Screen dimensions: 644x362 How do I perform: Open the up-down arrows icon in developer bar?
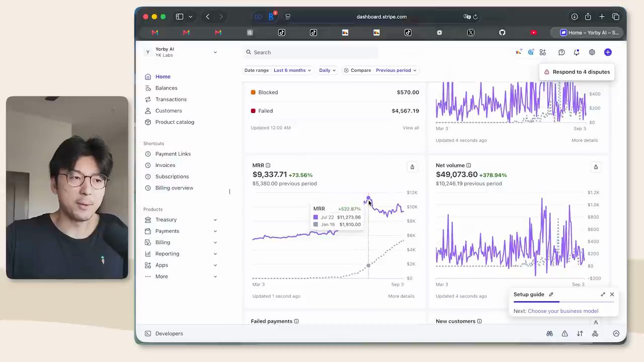click(x=580, y=334)
